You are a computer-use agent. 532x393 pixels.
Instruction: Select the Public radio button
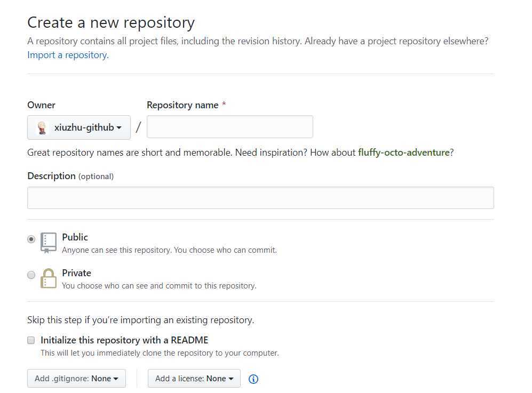click(x=31, y=239)
